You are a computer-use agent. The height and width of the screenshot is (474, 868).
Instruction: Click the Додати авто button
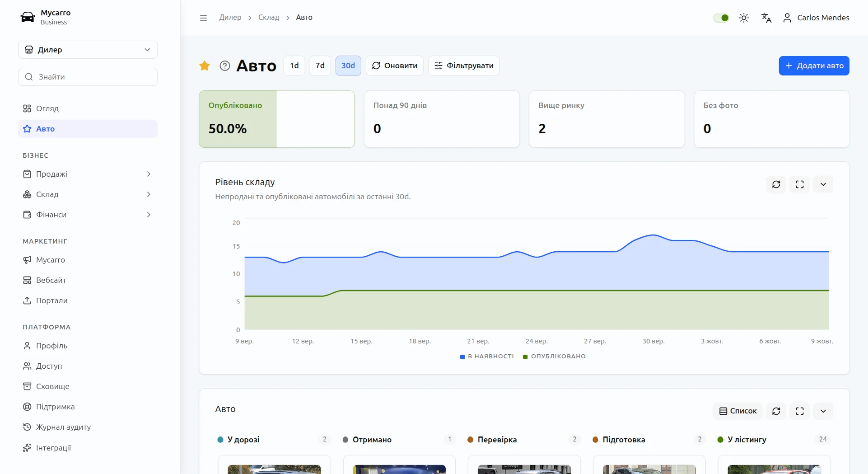(814, 66)
